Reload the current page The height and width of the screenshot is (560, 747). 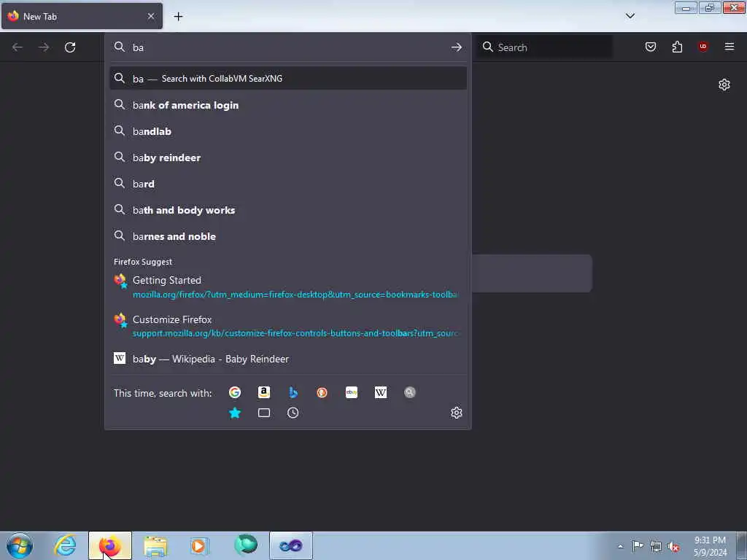coord(70,47)
